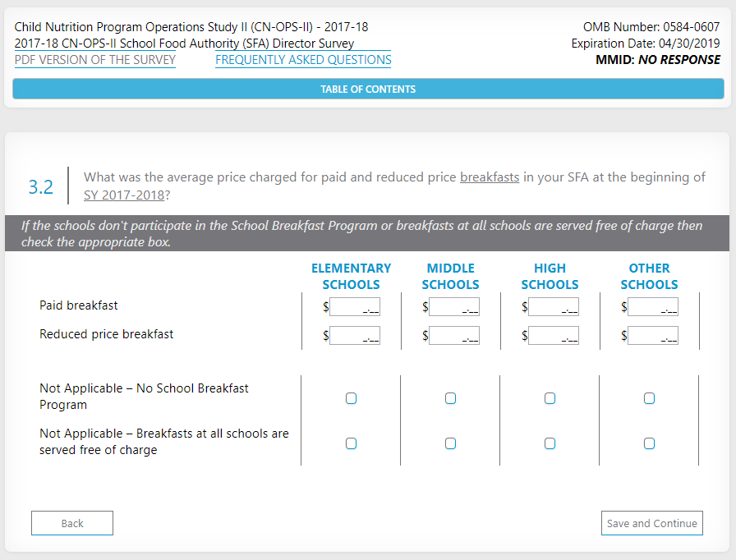Click the "OMB Number: 0584-0607" text
The width and height of the screenshot is (736, 560).
point(651,27)
